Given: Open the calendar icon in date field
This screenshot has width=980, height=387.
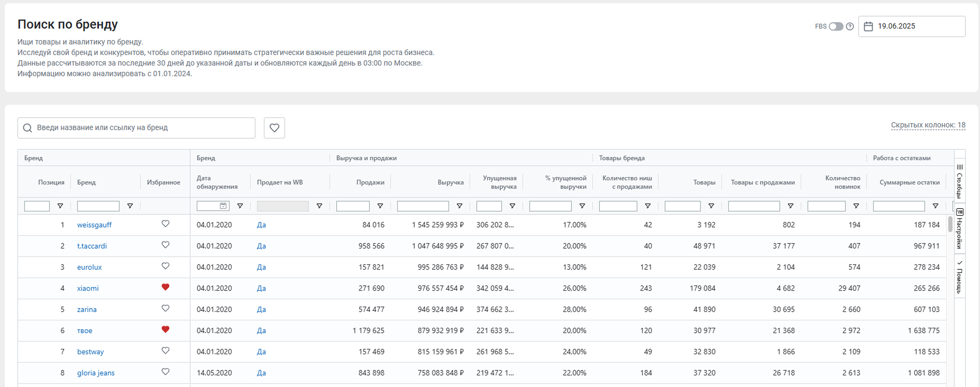Looking at the screenshot, I should (x=868, y=26).
